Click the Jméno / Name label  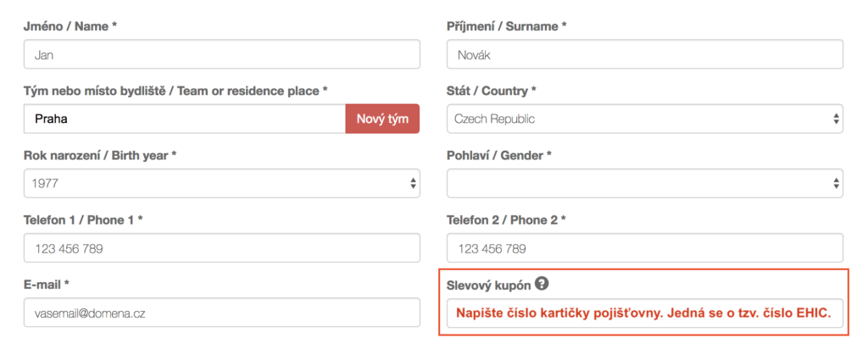pyautogui.click(x=70, y=26)
